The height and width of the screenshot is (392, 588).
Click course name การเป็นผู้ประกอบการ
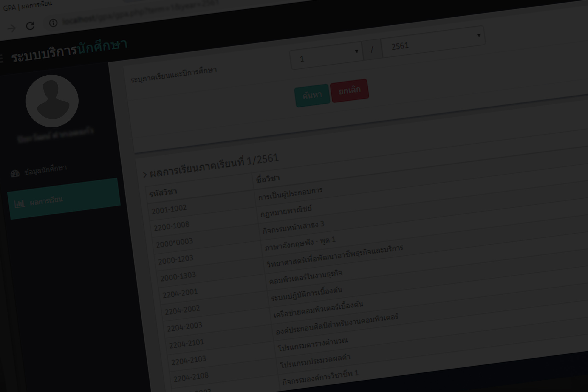point(290,194)
